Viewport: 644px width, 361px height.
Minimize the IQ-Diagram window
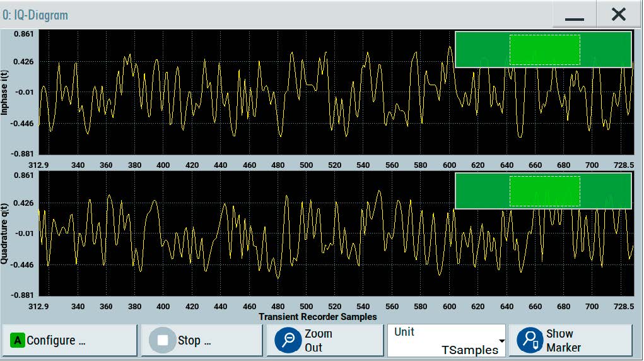(575, 15)
